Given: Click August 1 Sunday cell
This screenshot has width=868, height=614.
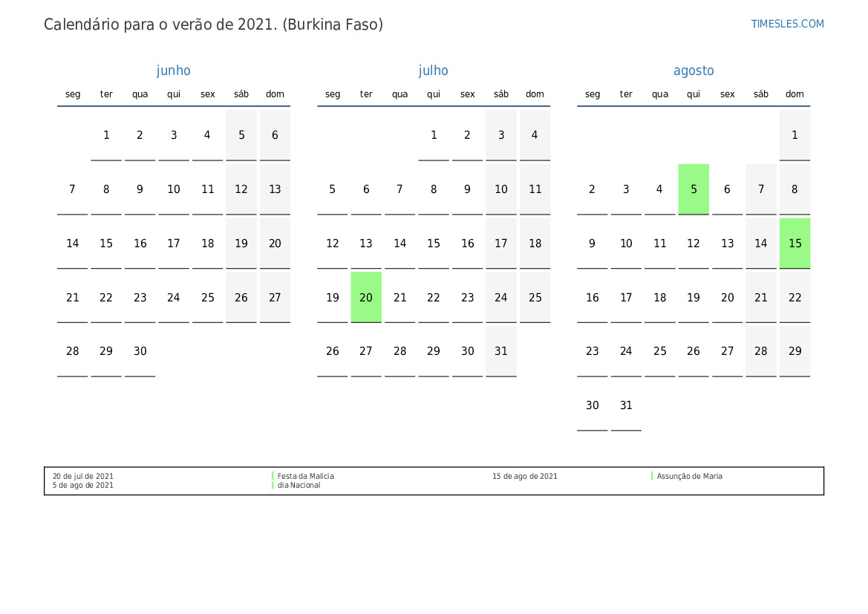Looking at the screenshot, I should pyautogui.click(x=794, y=135).
